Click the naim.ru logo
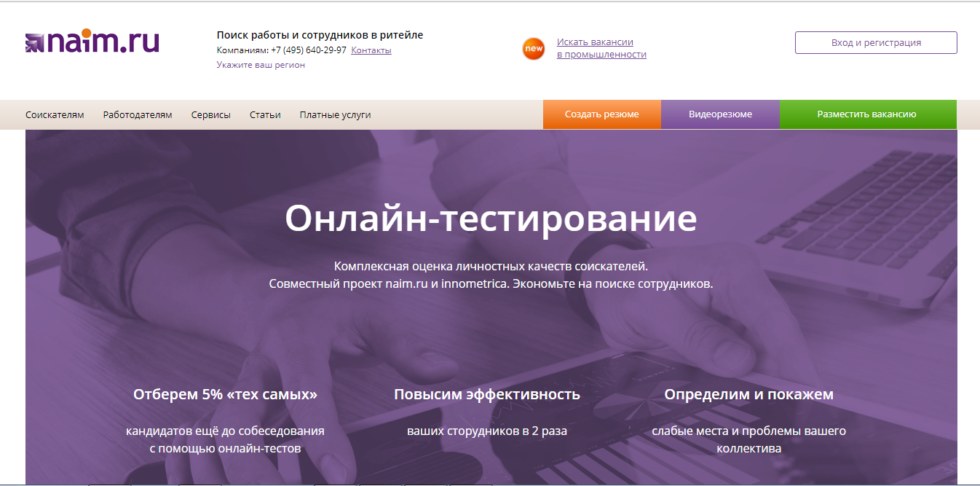980x486 pixels. pyautogui.click(x=91, y=42)
